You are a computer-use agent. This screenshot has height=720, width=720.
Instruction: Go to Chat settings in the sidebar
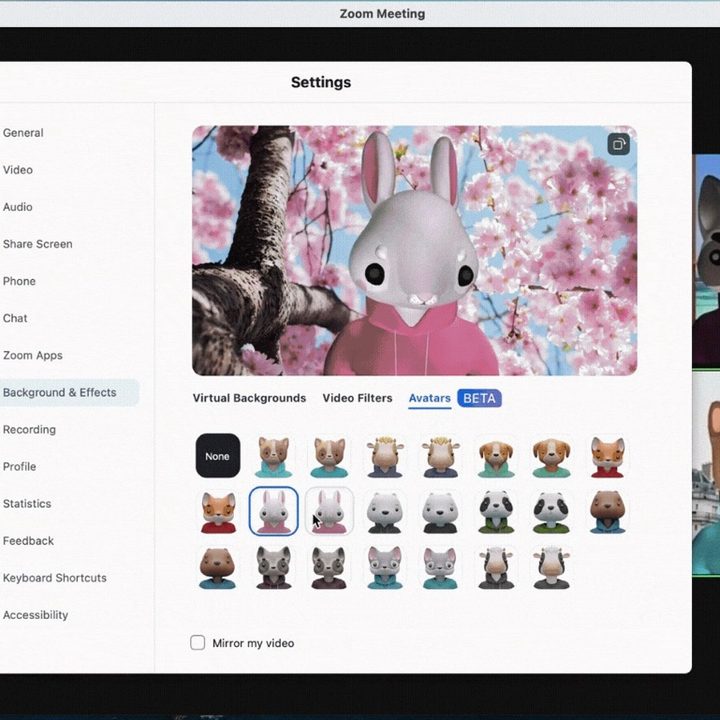15,318
